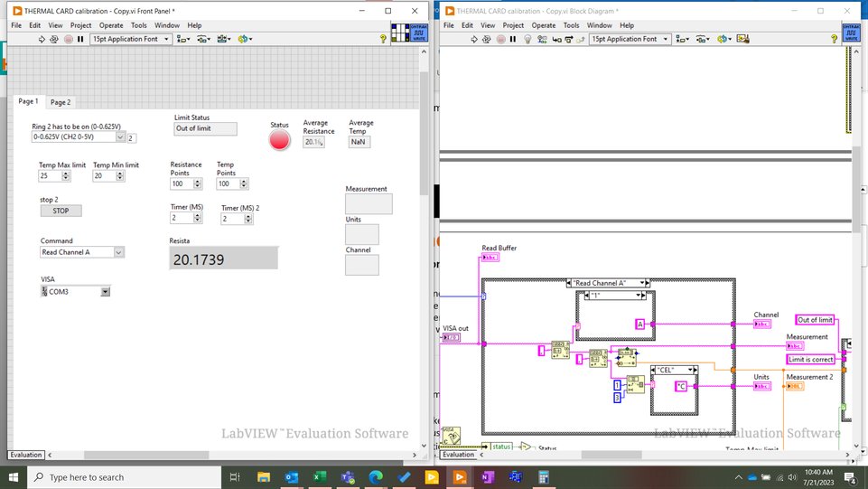The width and height of the screenshot is (868, 489).
Task: Open Reorder menu in Front Panel toolbar
Action: pyautogui.click(x=245, y=40)
